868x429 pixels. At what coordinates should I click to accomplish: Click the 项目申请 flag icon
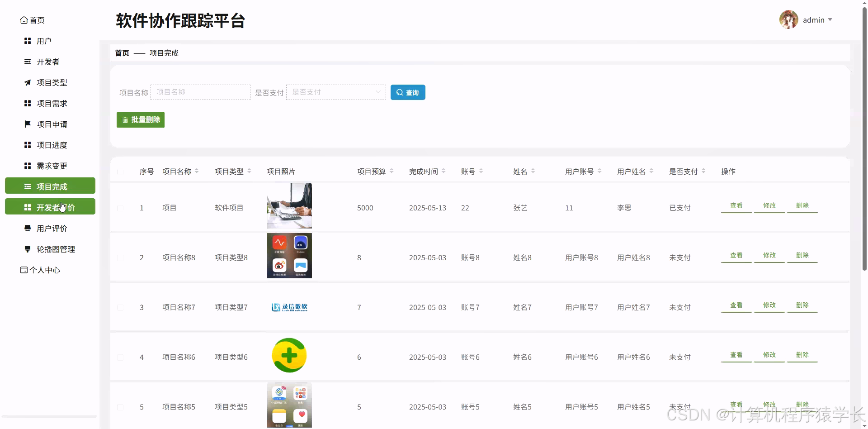tap(27, 124)
